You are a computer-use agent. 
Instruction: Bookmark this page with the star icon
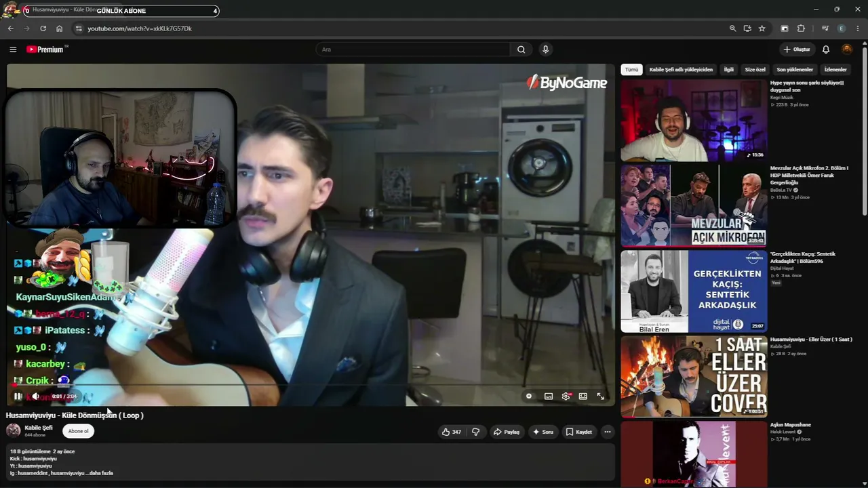[762, 28]
